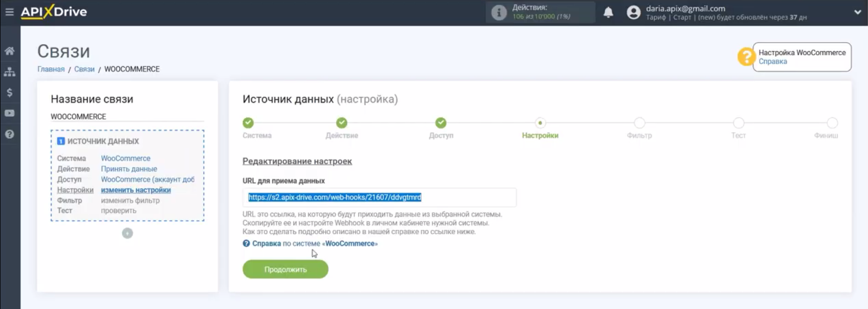
Task: Click the help icon beside Справка link
Action: click(x=246, y=244)
